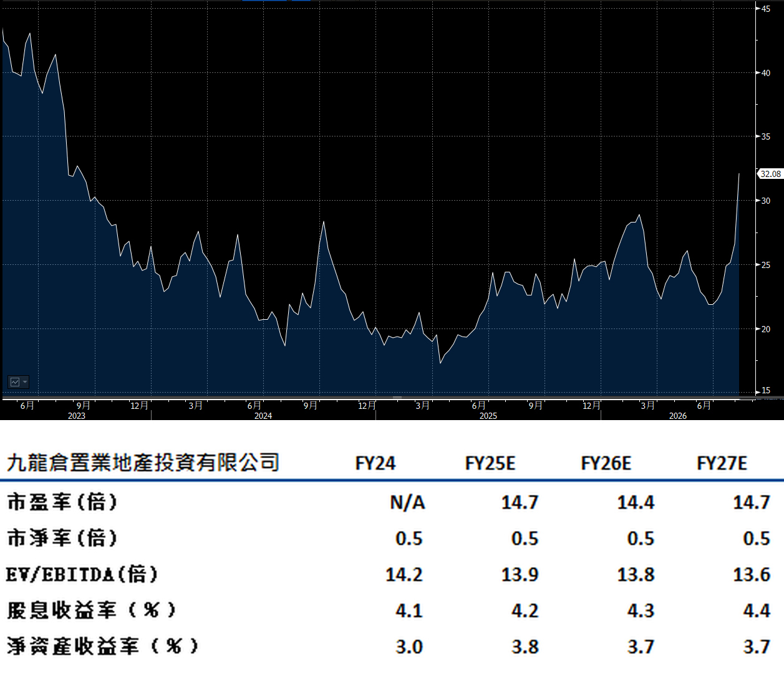Select the 市盈率(倍) row label
Screen dimensions: 784x685
pos(62,502)
